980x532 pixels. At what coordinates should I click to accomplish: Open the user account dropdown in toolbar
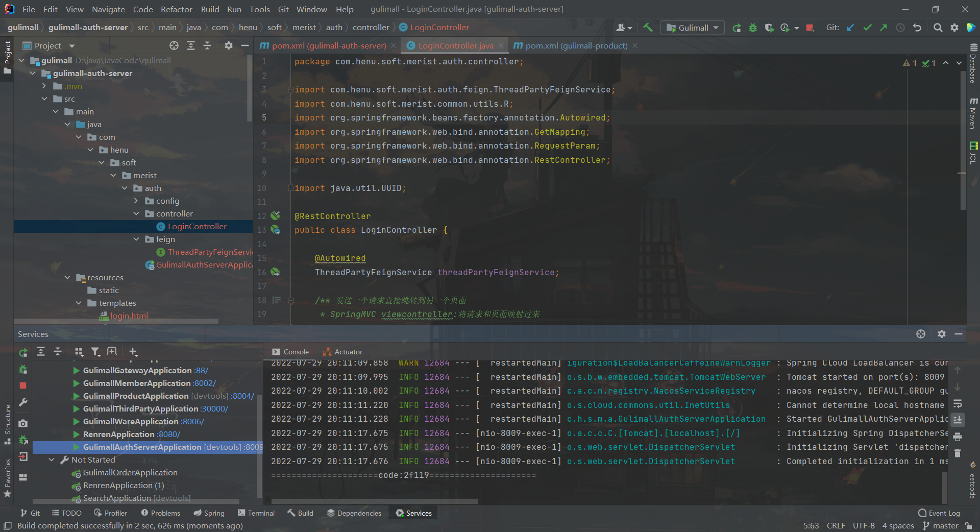(624, 28)
